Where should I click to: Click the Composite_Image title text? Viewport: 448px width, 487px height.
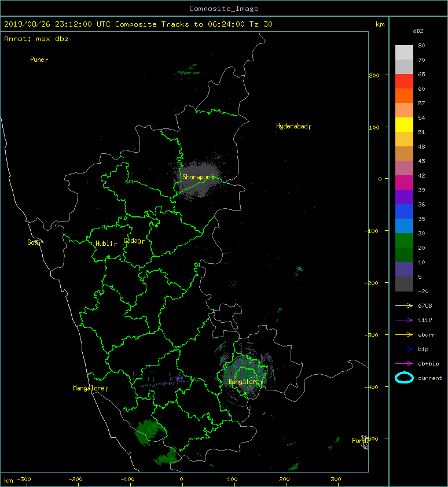(224, 9)
